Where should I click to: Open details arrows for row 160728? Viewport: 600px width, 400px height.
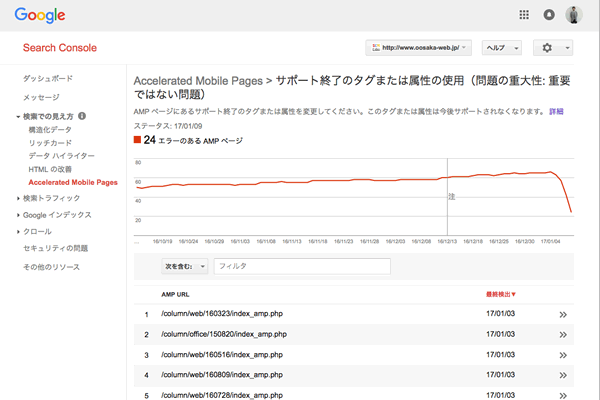562,395
